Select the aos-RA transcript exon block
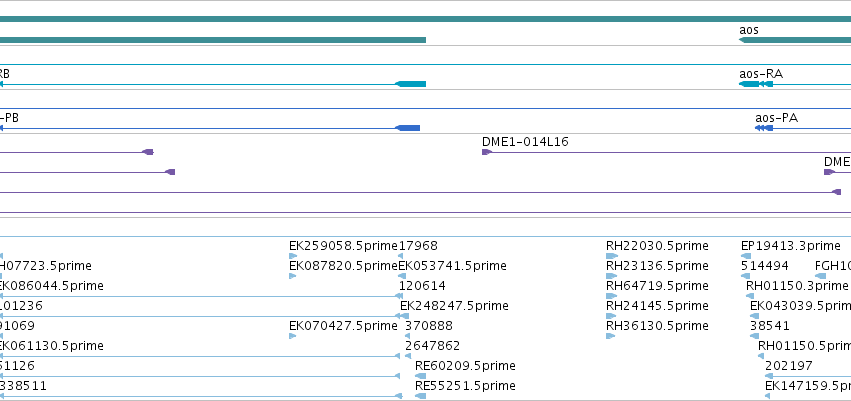851x401 pixels. click(750, 84)
